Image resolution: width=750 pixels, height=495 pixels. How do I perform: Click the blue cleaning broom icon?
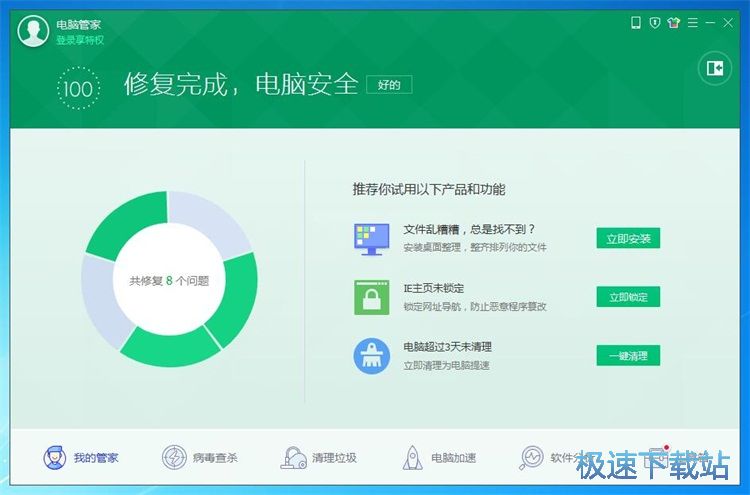tap(372, 356)
